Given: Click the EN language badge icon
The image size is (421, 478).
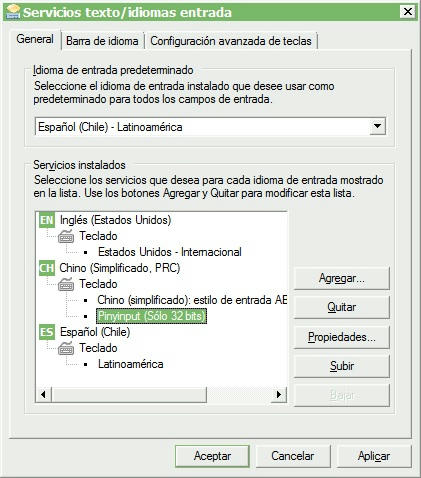Looking at the screenshot, I should point(47,220).
